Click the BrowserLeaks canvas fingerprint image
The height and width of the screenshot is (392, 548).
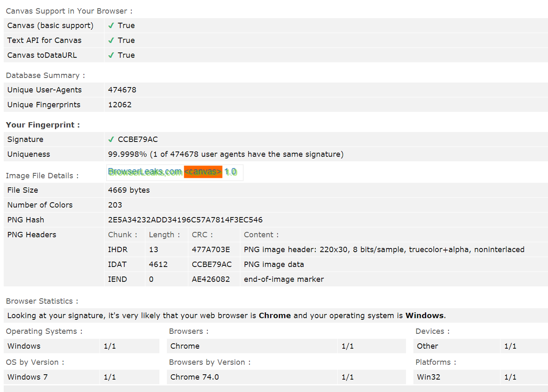tap(175, 172)
